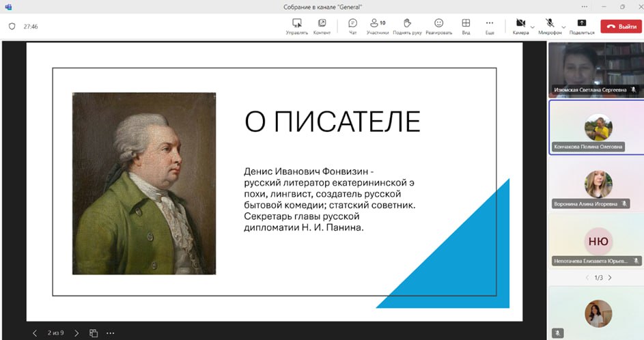Select Кончакова Полина Олеговна participant tile
644x340 pixels.
click(596, 127)
